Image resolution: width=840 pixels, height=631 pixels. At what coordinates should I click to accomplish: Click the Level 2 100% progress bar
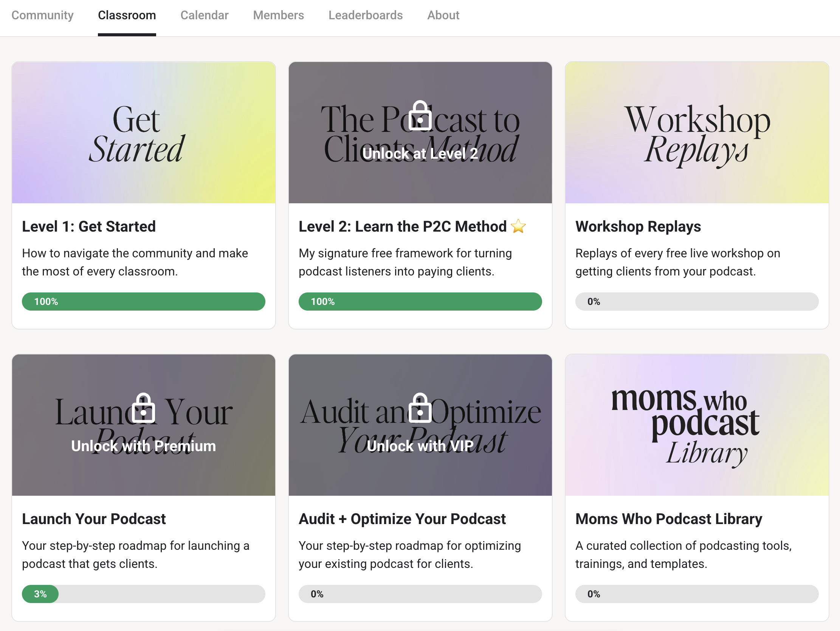tap(420, 302)
